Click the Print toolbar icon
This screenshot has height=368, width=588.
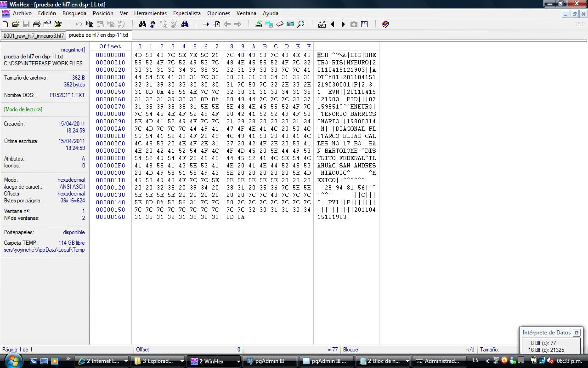tap(37, 24)
